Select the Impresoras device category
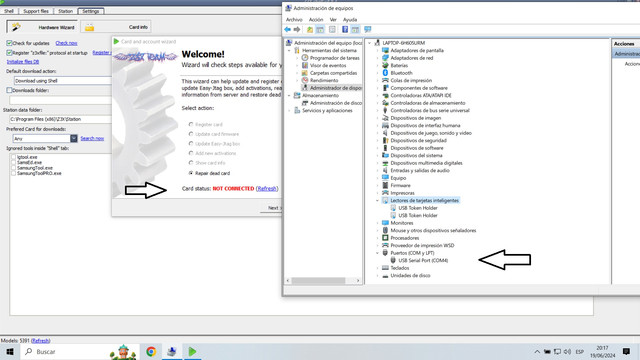The image size is (640, 360). [x=402, y=193]
